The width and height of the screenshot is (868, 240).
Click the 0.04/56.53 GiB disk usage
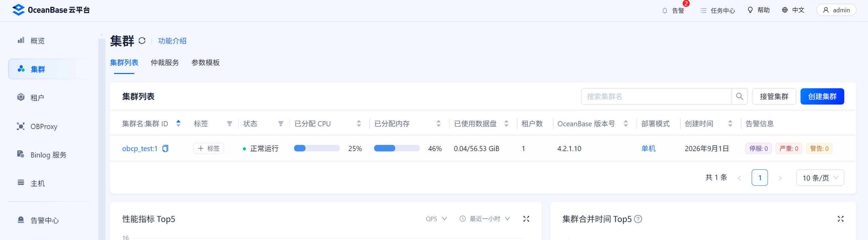pos(477,148)
